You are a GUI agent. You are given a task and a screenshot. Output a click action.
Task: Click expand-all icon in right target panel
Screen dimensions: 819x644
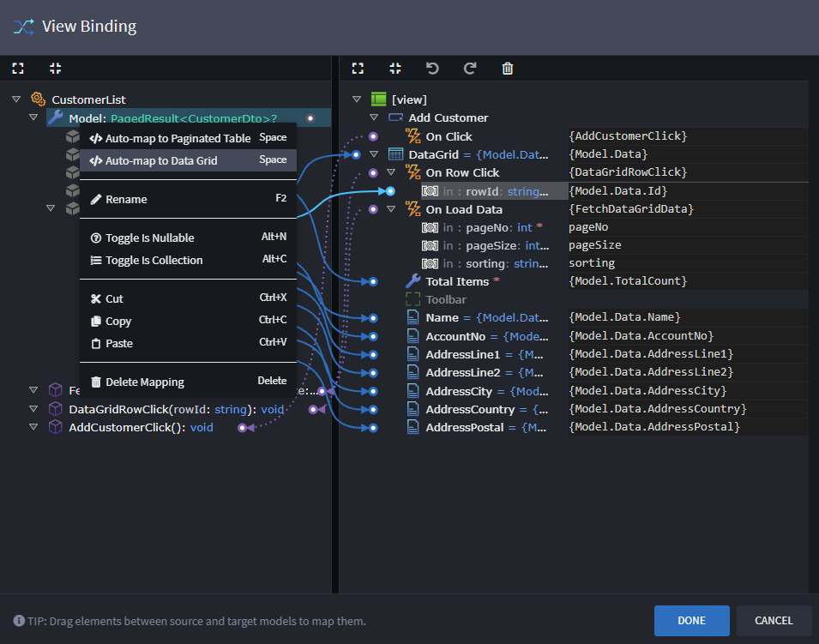tap(358, 69)
